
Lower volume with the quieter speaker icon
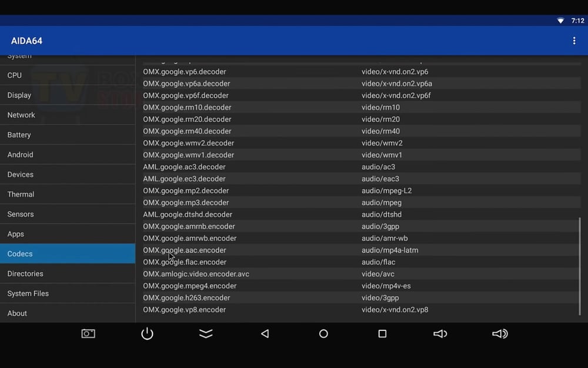coord(440,333)
